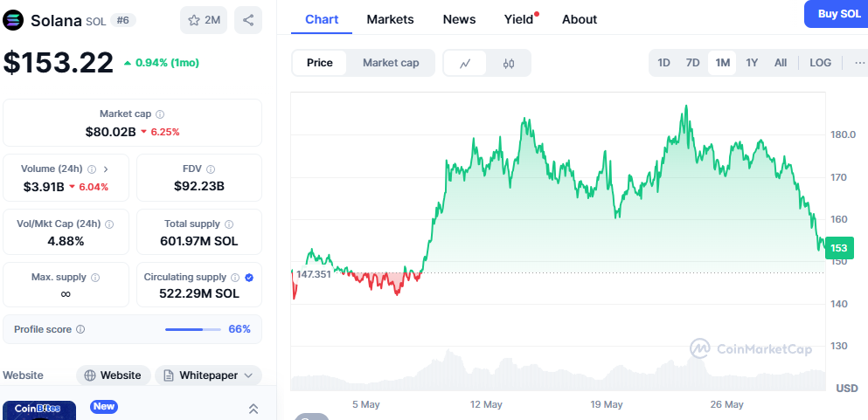868x420 pixels.
Task: Click the $92.23B FDV value
Action: coord(199,186)
